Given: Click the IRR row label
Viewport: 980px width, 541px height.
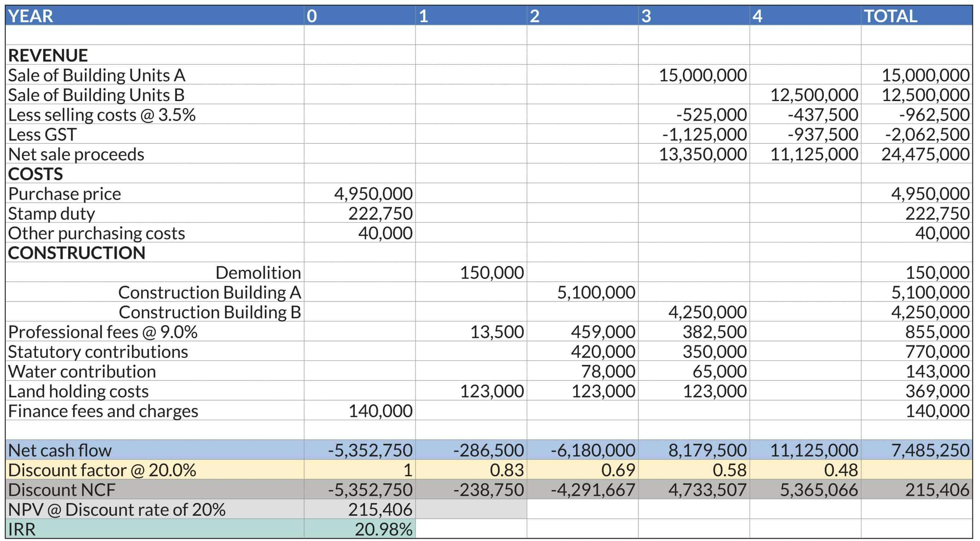Looking at the screenshot, I should pyautogui.click(x=22, y=530).
